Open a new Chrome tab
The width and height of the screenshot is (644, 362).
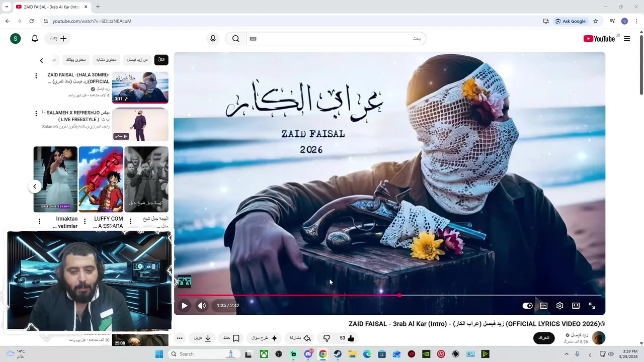[98, 7]
